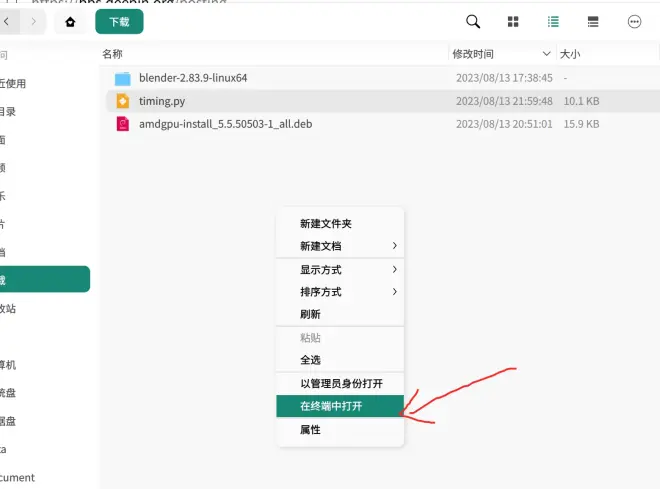Click the 下载 breadcrumb button
This screenshot has width=660, height=489.
119,21
